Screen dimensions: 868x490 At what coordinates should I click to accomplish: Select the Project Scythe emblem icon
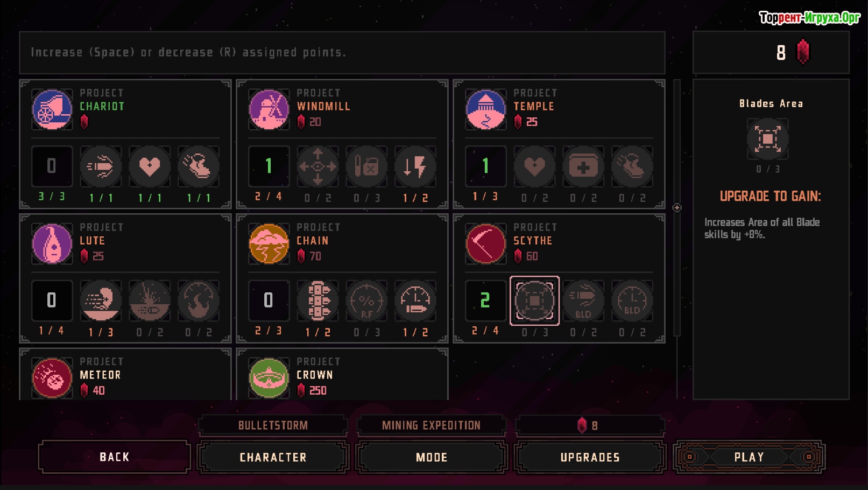pyautogui.click(x=486, y=244)
